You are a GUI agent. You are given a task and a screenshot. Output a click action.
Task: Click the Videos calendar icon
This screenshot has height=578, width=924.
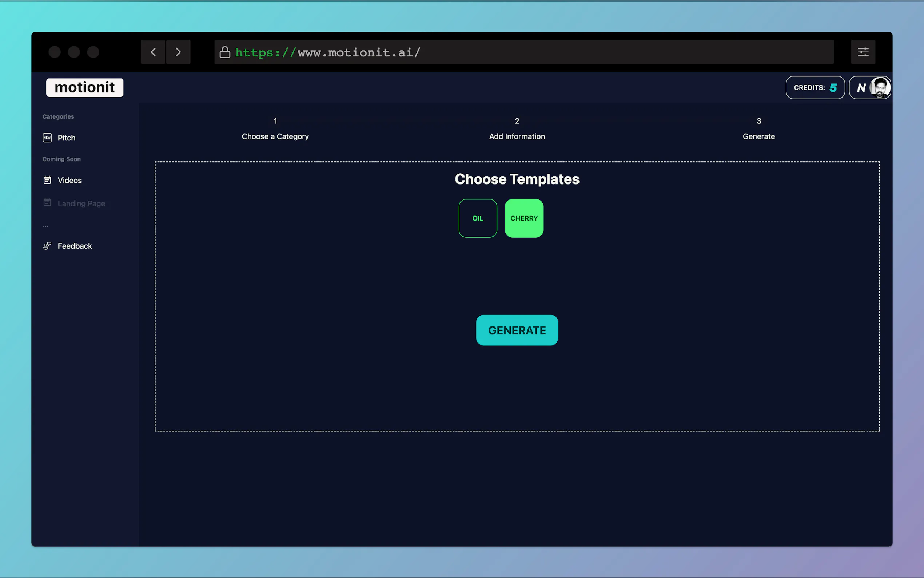(47, 180)
